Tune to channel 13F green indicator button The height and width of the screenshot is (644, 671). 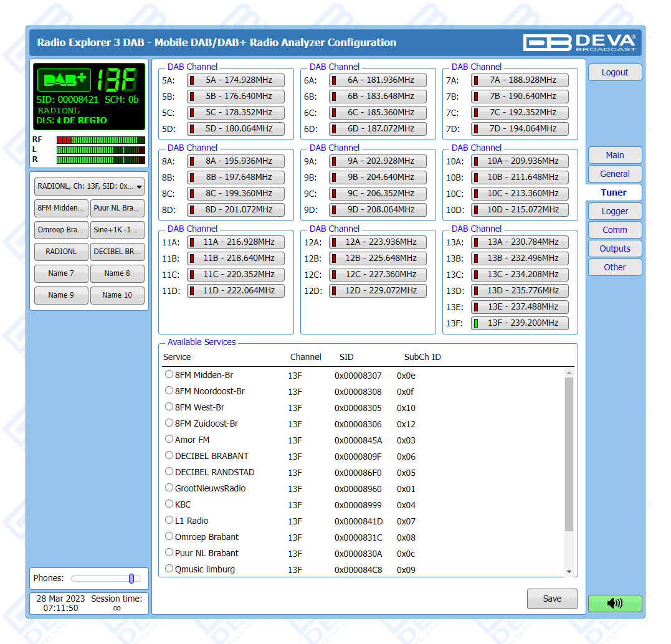pyautogui.click(x=520, y=323)
